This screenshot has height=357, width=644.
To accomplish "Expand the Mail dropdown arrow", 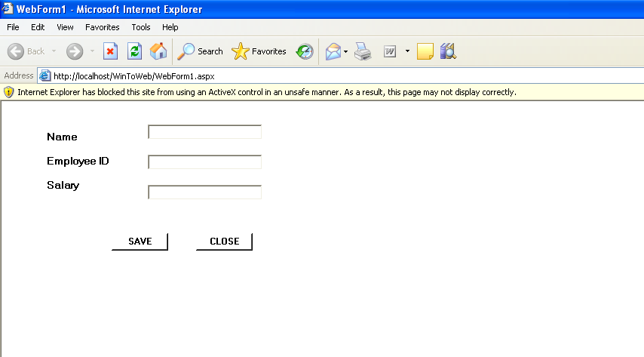I will pos(345,51).
